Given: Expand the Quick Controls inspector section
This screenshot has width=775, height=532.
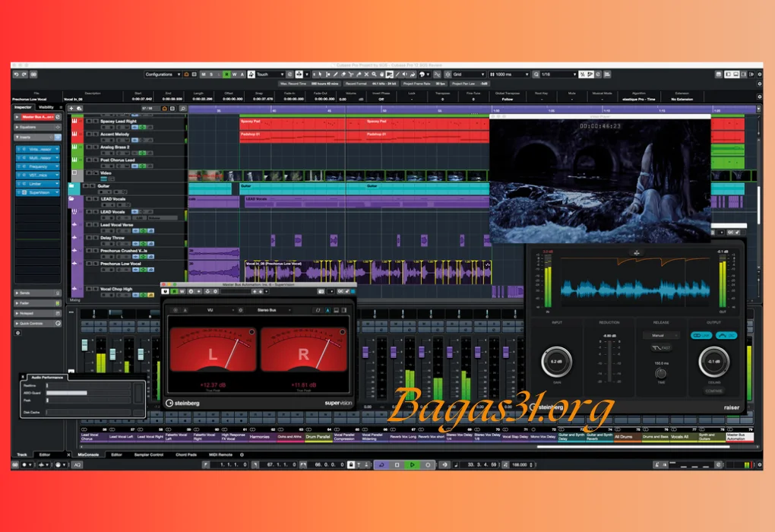Looking at the screenshot, I should pos(37,323).
